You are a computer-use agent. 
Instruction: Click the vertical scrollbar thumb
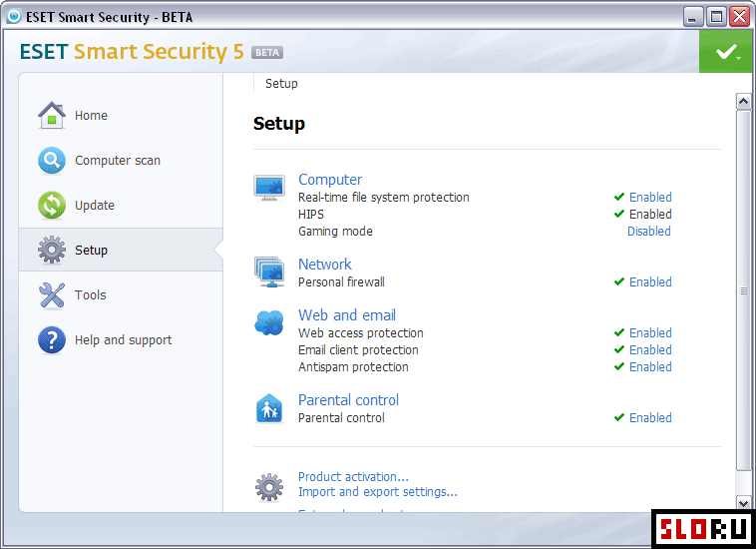[x=743, y=290]
